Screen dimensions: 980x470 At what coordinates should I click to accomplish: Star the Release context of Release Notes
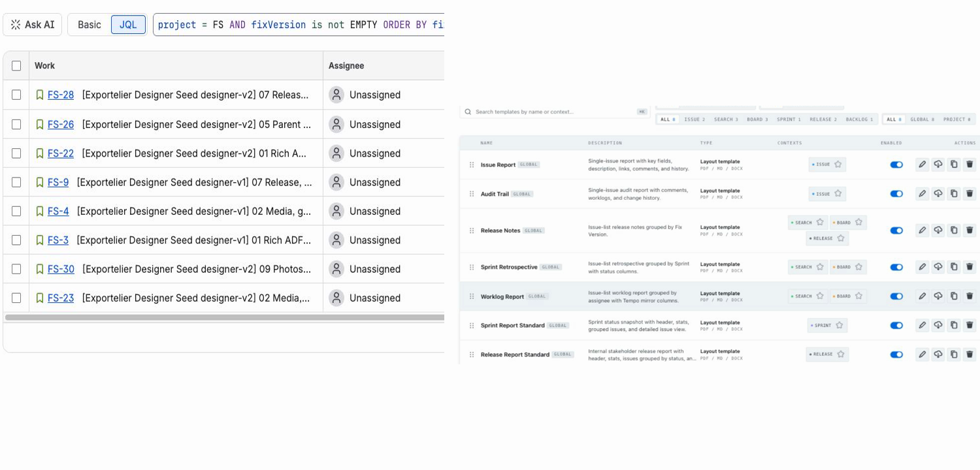pyautogui.click(x=841, y=238)
